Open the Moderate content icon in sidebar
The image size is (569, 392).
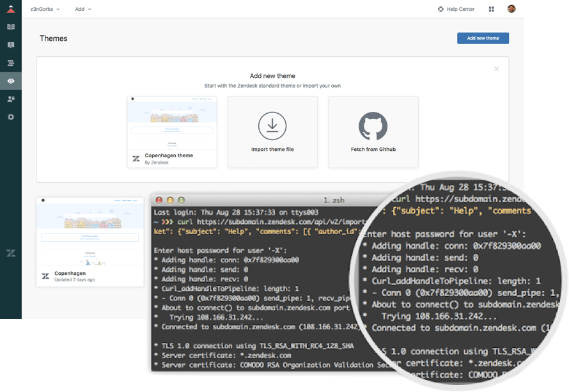(x=11, y=45)
